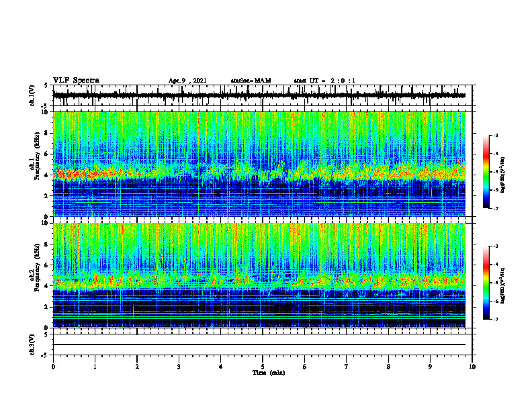Screen dimensions: 532x411
Task: Click the "VLF Spectra" title text
Action: 76,81
